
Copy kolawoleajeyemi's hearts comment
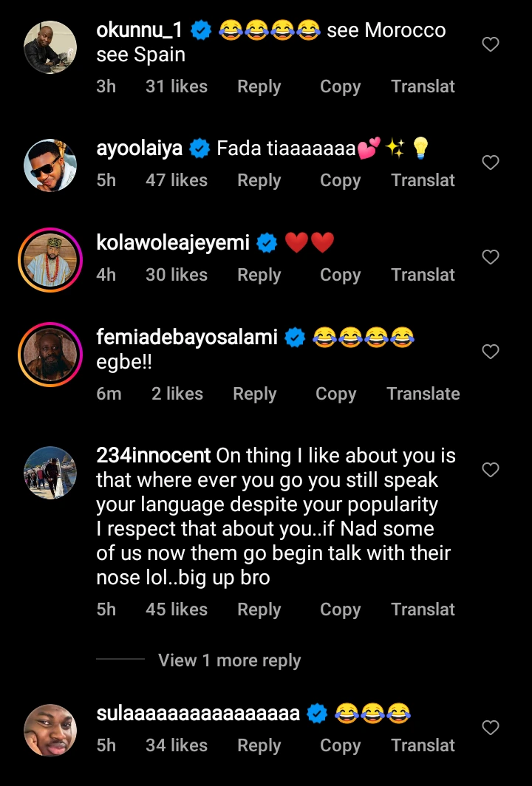340,276
